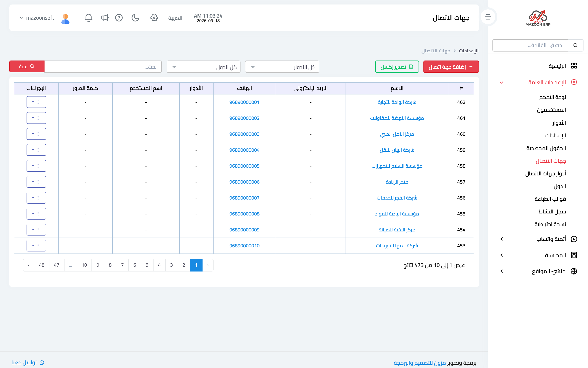Open actions dropdown for row 461
588x368 pixels.
tap(36, 118)
